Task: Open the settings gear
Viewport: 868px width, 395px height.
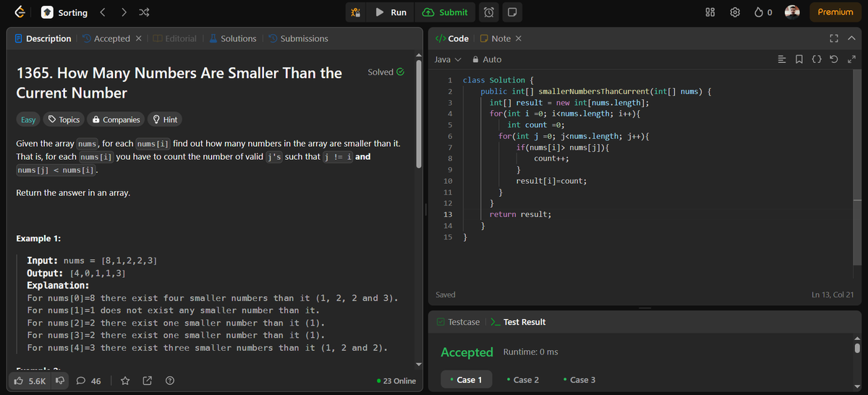Action: point(736,12)
